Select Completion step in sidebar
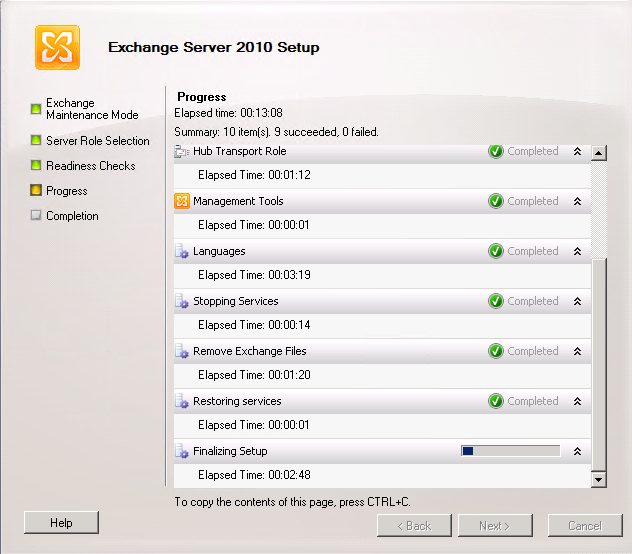The height and width of the screenshot is (554, 632). tap(72, 216)
